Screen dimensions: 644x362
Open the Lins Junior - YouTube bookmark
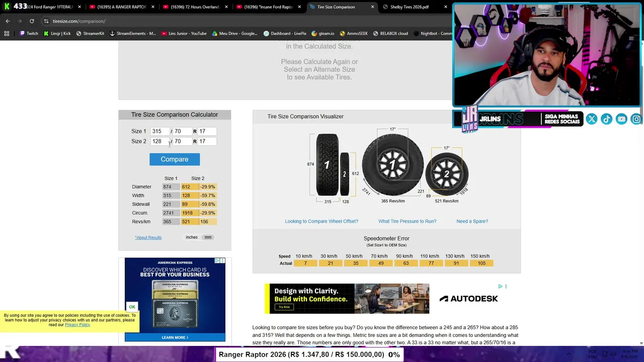[184, 34]
